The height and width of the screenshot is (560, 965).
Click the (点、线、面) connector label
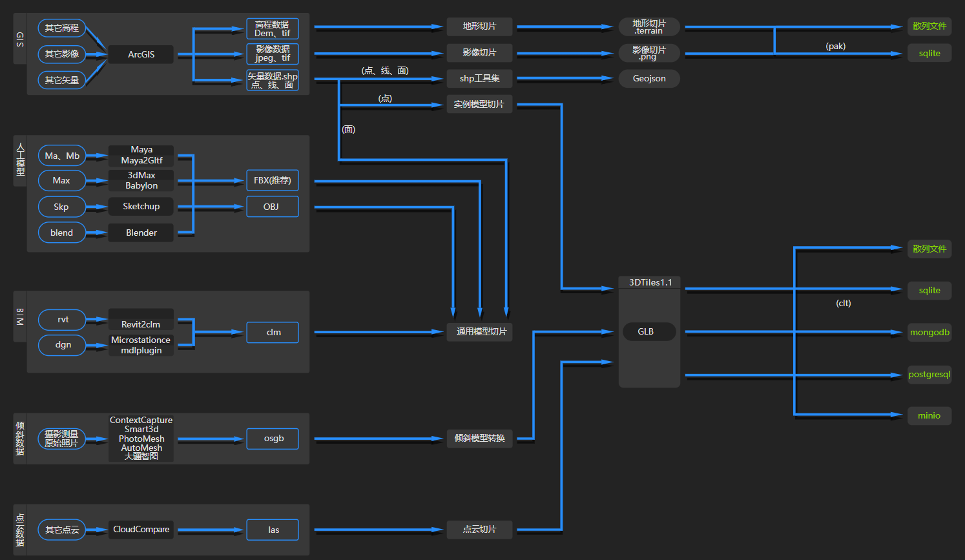tap(385, 70)
